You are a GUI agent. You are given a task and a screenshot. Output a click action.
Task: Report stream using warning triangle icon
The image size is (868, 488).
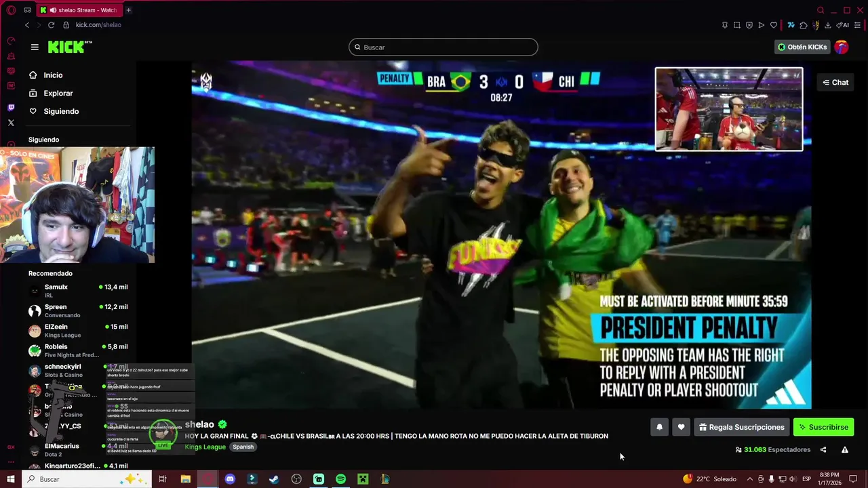click(x=845, y=449)
